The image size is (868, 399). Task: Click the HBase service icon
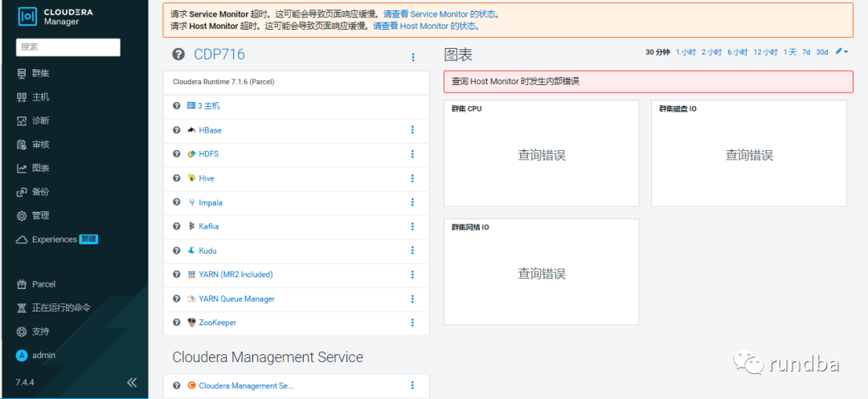pos(191,130)
